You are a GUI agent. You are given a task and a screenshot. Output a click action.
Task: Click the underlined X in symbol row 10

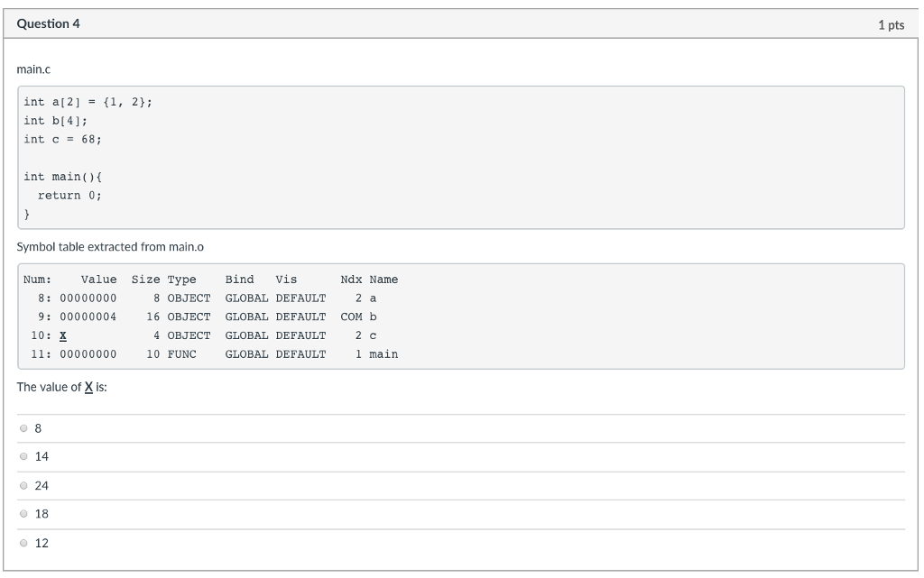pyautogui.click(x=63, y=335)
